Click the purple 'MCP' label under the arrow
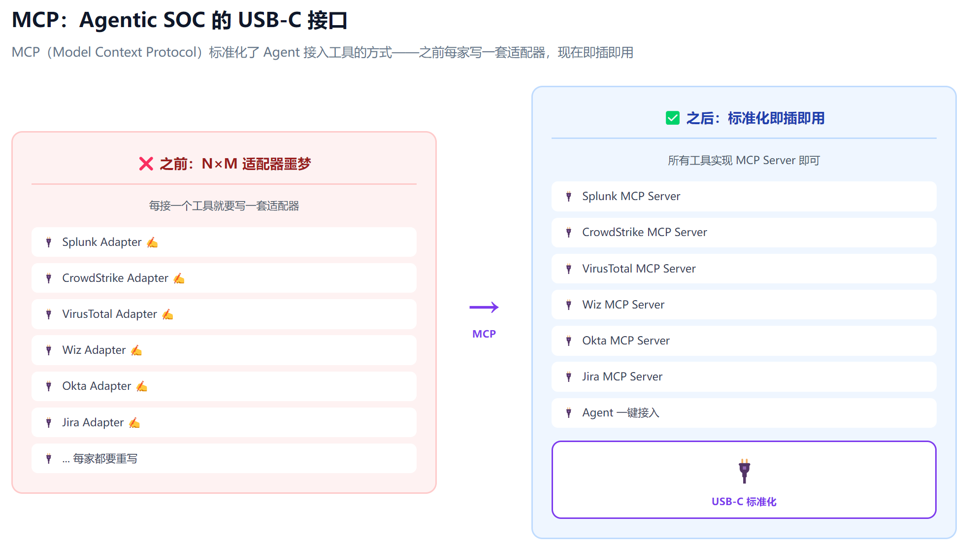 coord(484,334)
